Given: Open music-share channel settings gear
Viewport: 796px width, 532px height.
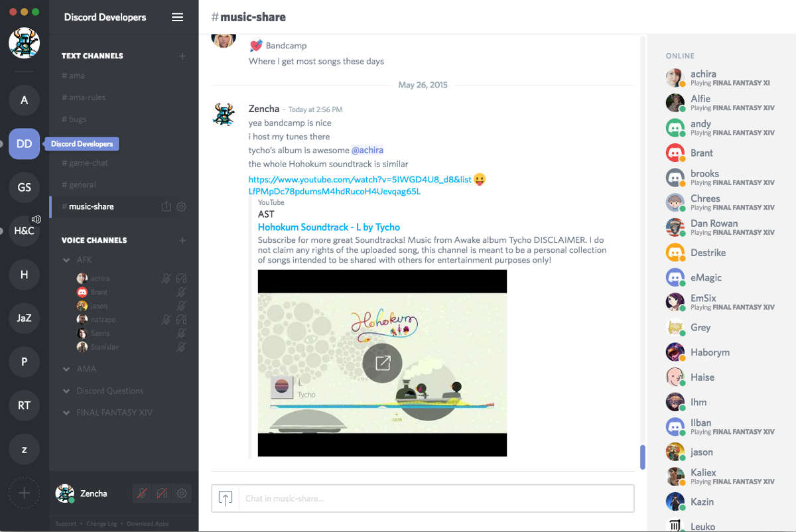Looking at the screenshot, I should tap(181, 207).
